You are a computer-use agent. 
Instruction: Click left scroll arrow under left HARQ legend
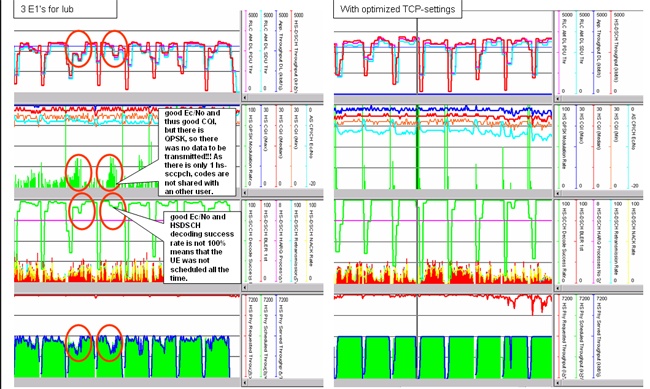pyautogui.click(x=245, y=287)
